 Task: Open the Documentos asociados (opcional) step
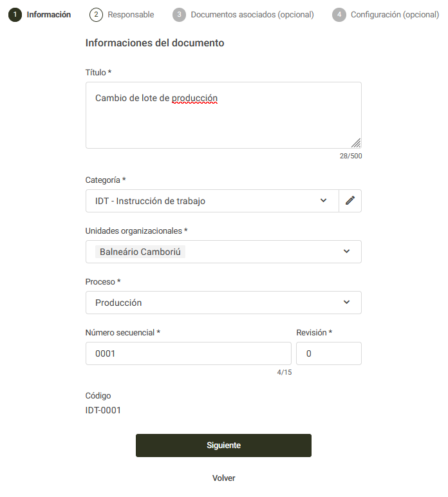(252, 15)
